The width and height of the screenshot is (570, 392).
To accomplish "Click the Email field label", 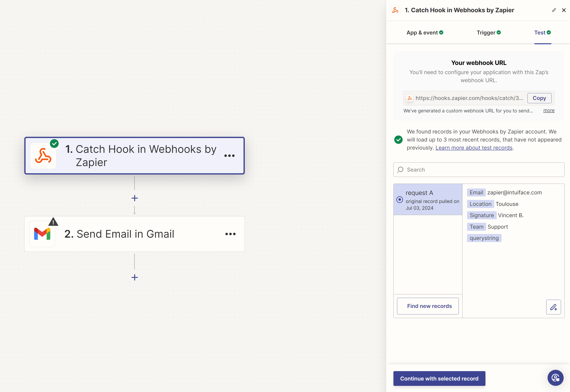I will point(476,193).
